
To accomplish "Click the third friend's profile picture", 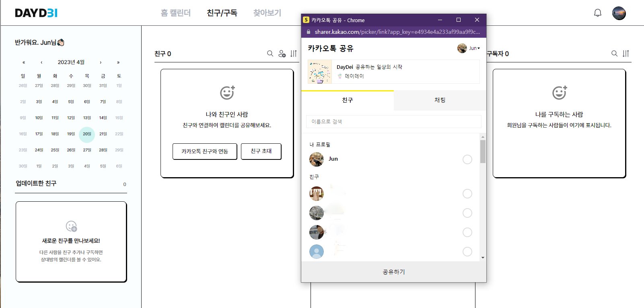I will [x=317, y=232].
